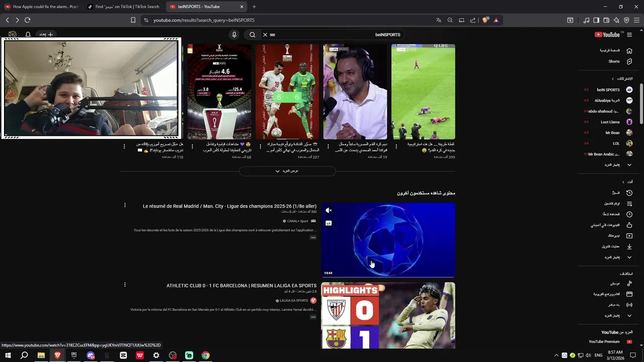
Task: Open Leo AI sparkle icon
Action: pyautogui.click(x=616, y=20)
